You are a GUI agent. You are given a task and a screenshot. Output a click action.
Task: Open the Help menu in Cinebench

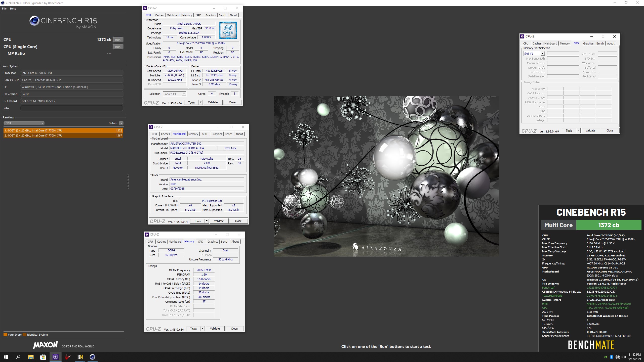coord(13,9)
